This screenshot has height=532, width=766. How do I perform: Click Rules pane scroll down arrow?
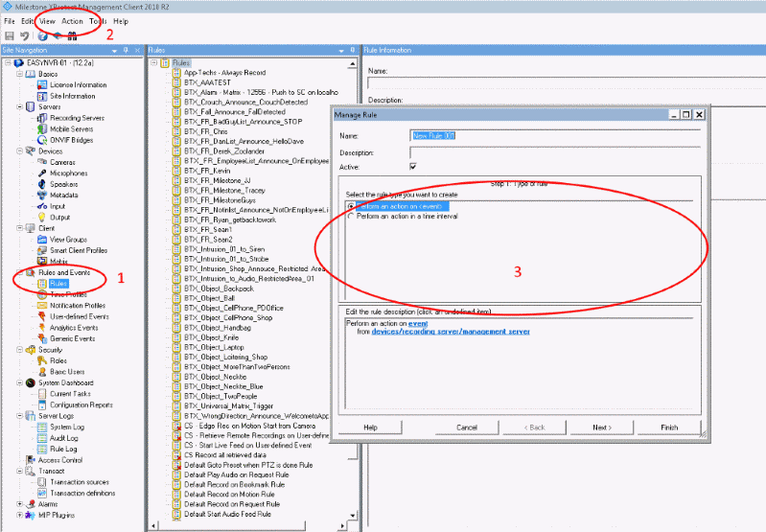click(353, 516)
